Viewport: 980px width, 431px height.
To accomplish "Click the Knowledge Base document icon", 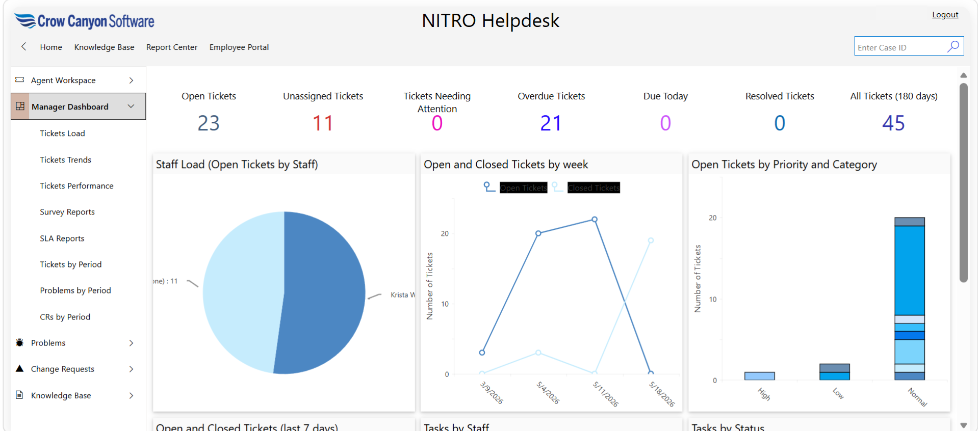I will pyautogui.click(x=20, y=395).
